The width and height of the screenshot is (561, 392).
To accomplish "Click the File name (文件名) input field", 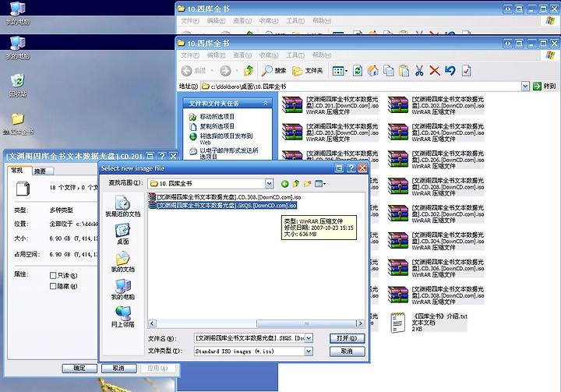I will point(249,338).
